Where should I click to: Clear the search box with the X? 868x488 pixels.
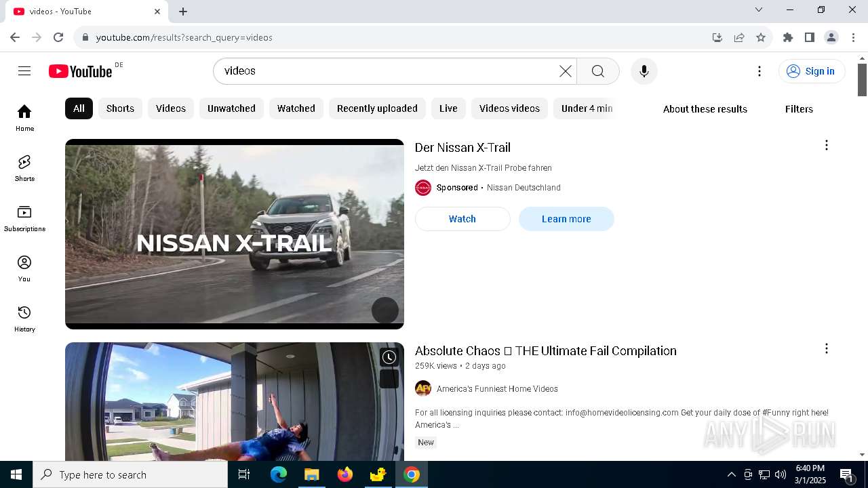[566, 71]
